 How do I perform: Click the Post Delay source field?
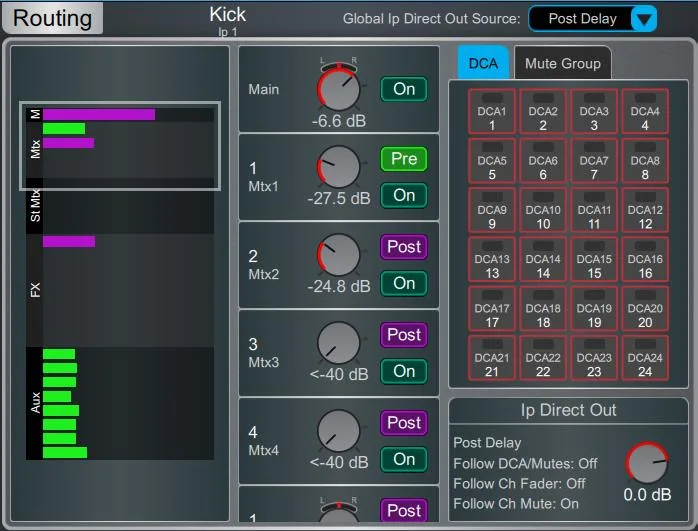(581, 19)
